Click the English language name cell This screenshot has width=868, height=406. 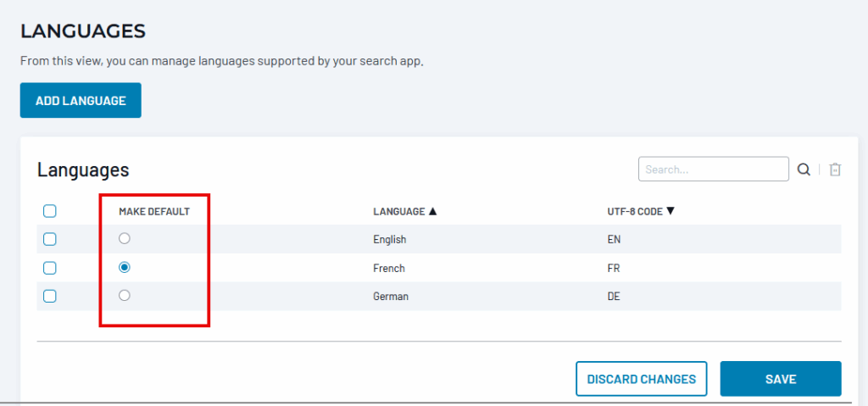[x=389, y=240]
